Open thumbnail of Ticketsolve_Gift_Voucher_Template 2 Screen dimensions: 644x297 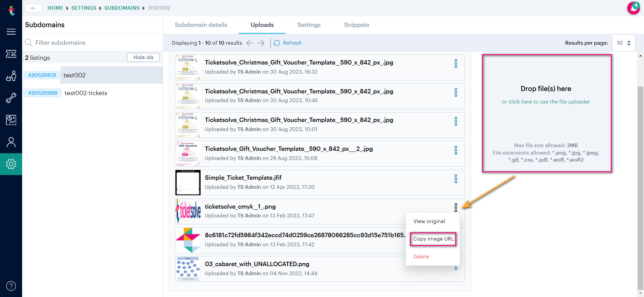[188, 154]
